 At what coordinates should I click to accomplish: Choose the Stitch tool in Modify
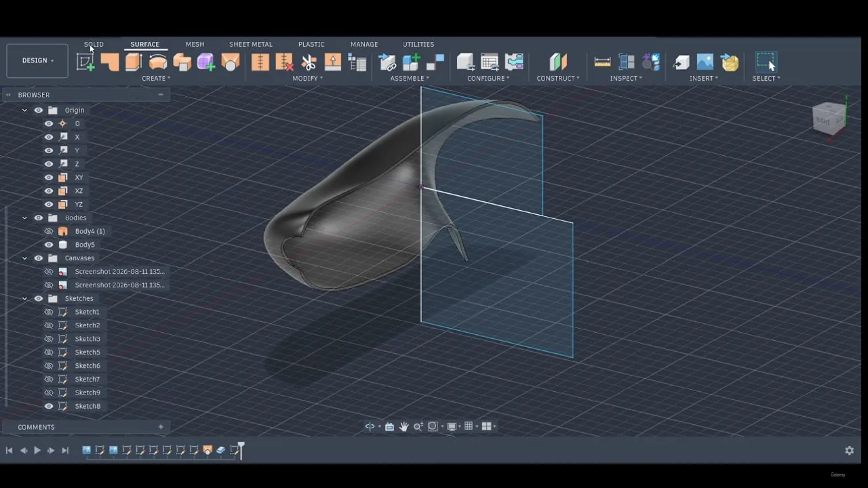point(260,62)
